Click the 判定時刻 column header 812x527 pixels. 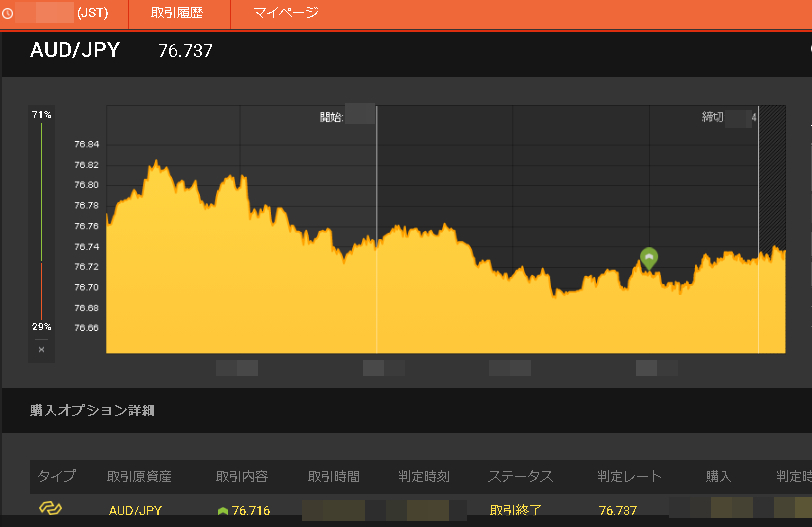[x=424, y=476]
